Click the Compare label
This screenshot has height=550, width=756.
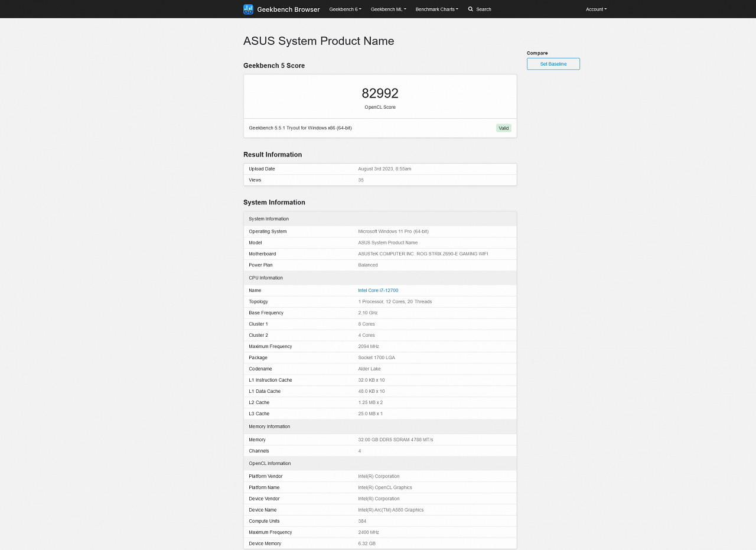tap(537, 53)
